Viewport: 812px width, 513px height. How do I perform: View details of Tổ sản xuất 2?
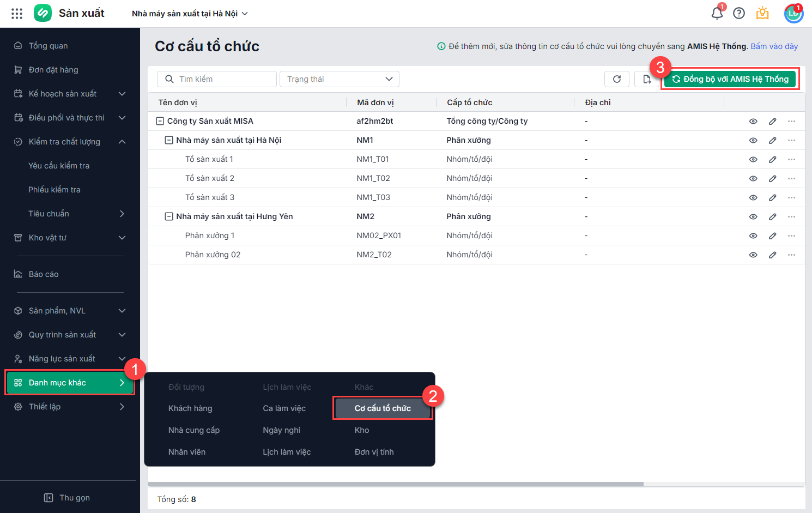[x=753, y=179]
